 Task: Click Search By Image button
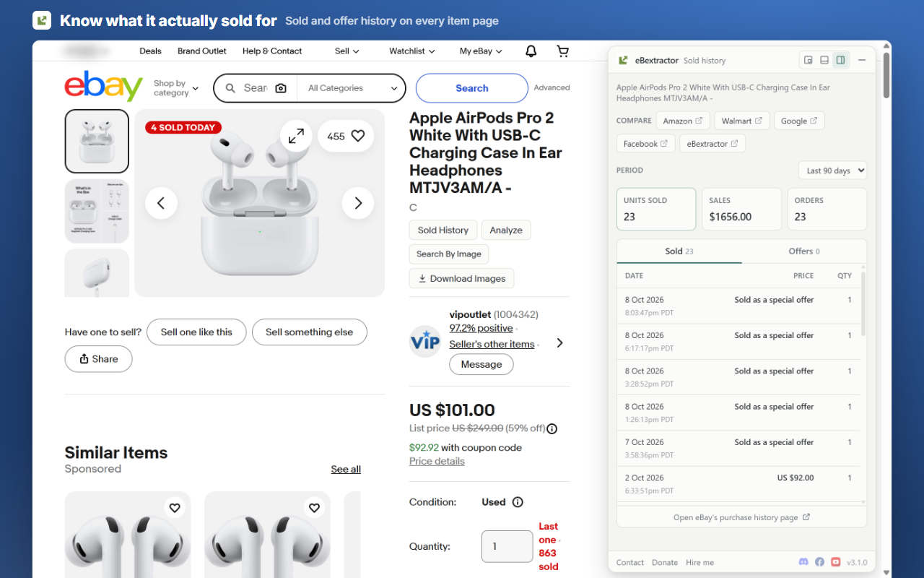click(449, 254)
